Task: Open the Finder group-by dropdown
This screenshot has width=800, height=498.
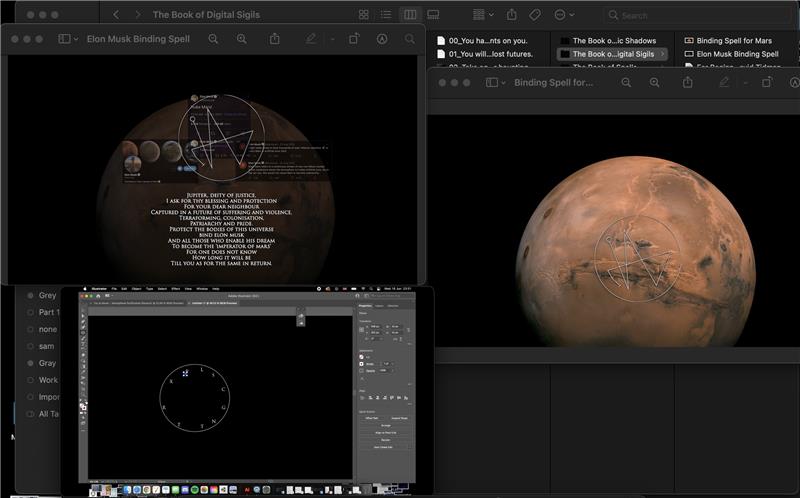Action: pyautogui.click(x=484, y=15)
